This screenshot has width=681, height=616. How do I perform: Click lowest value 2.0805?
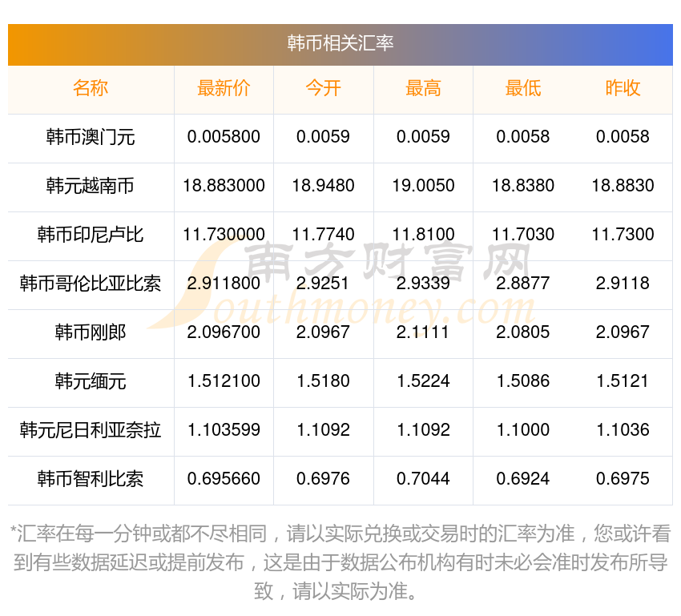coord(523,332)
